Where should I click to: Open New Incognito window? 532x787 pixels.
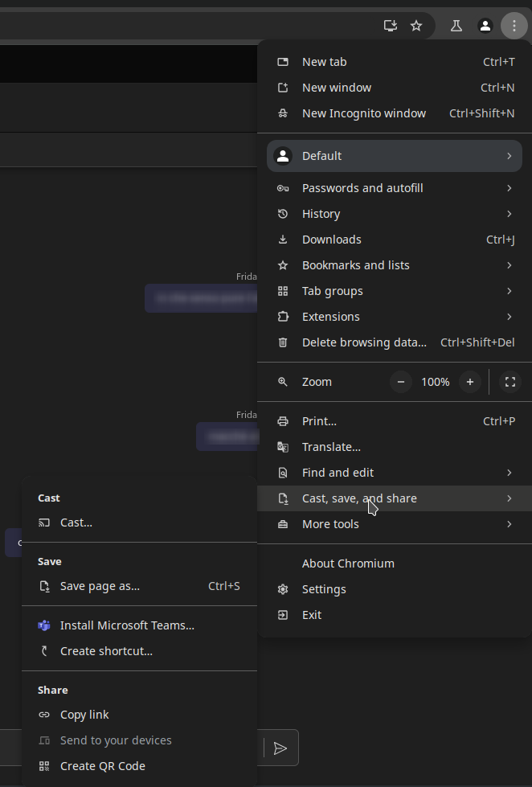coord(363,113)
